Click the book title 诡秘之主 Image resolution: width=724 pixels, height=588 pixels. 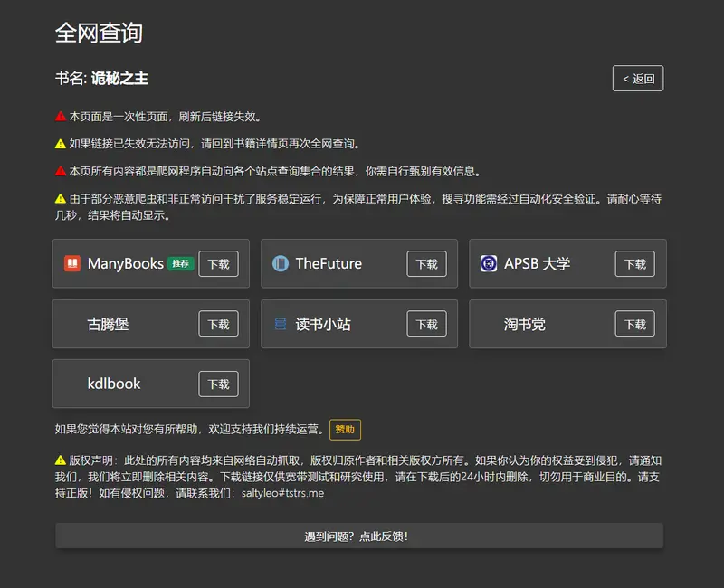coord(119,79)
